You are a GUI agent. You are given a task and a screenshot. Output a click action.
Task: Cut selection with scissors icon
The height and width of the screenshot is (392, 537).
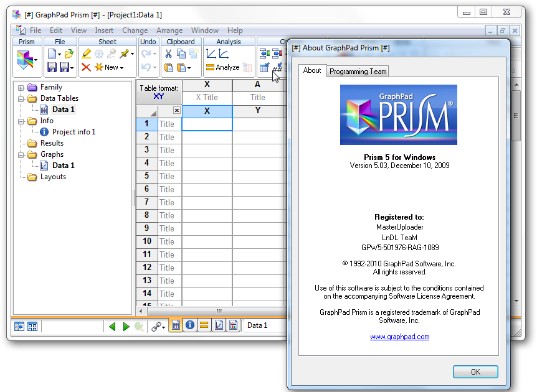pyautogui.click(x=168, y=54)
